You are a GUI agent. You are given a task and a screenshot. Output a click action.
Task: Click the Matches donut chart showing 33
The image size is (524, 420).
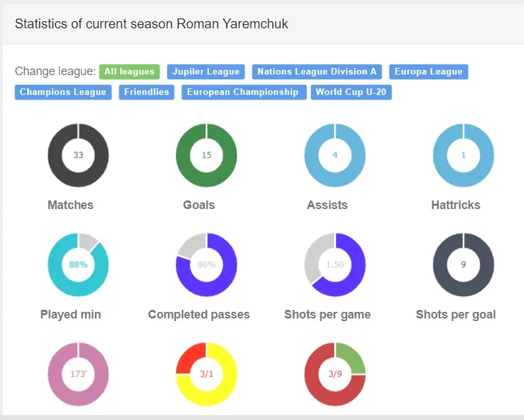click(78, 156)
